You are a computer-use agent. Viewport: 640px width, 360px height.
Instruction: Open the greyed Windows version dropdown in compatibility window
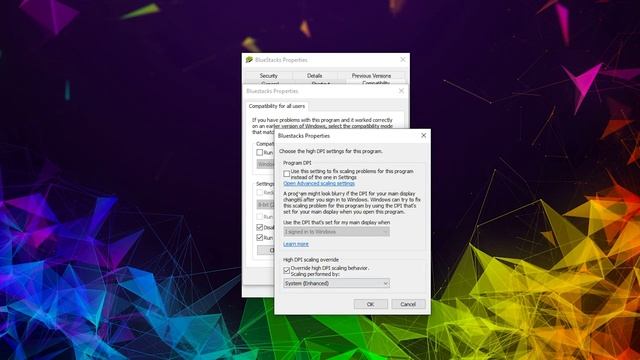click(x=265, y=164)
